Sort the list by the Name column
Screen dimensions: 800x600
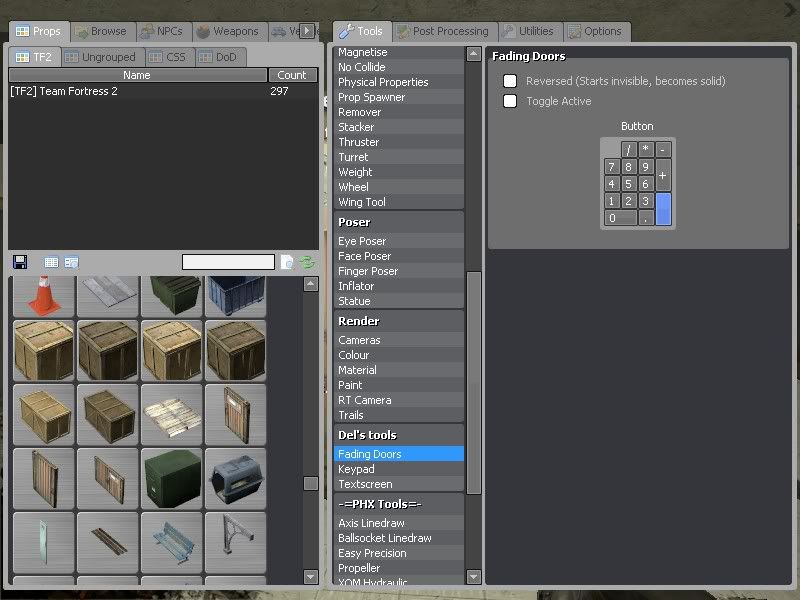138,75
